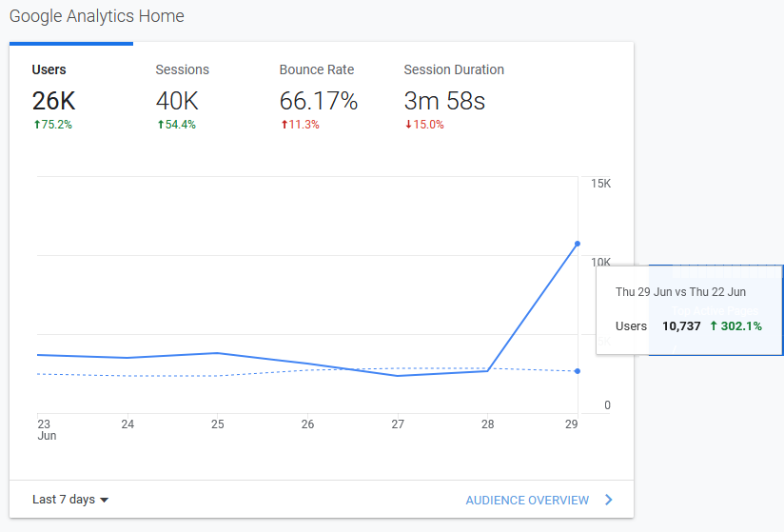Click red up arrow beside 11.3%

pyautogui.click(x=284, y=125)
